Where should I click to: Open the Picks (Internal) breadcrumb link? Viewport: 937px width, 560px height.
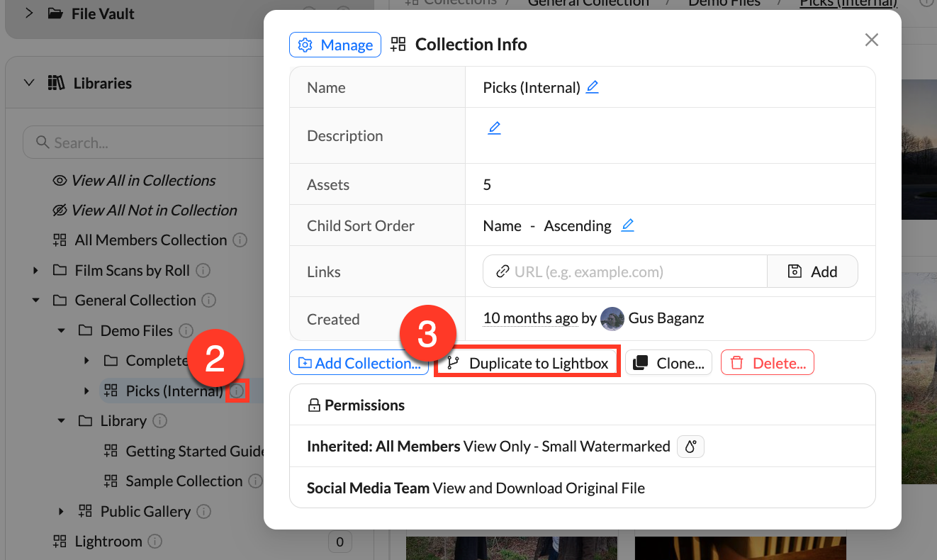[x=848, y=4]
